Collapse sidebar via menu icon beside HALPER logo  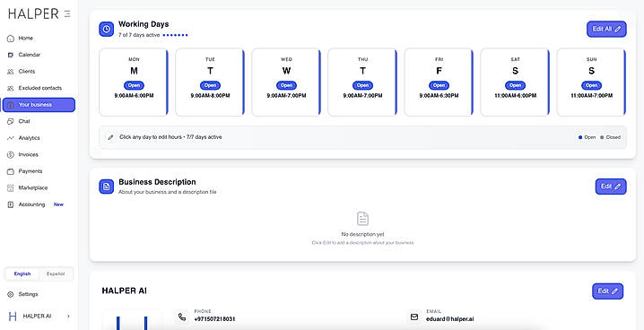coord(67,14)
